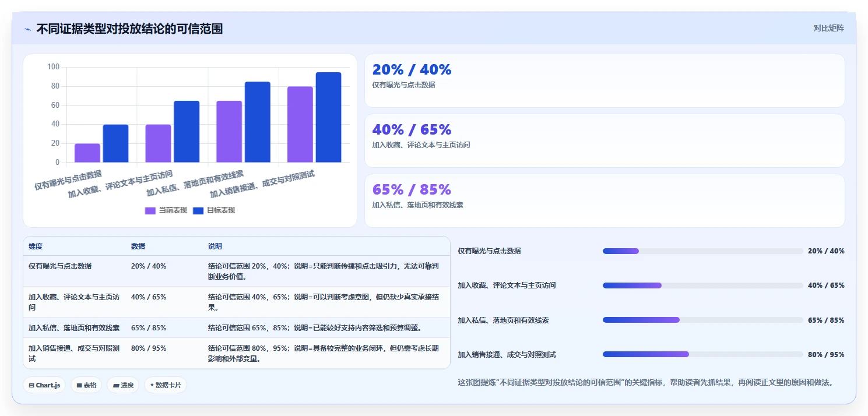This screenshot has width=868, height=416.
Task: Click progress bar for 仅有曝光与点击数据
Action: pyautogui.click(x=703, y=251)
